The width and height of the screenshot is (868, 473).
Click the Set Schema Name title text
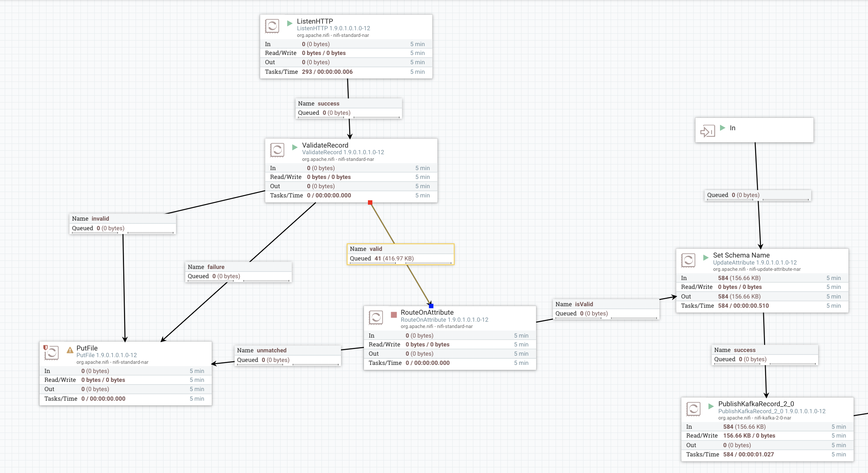[x=741, y=255]
